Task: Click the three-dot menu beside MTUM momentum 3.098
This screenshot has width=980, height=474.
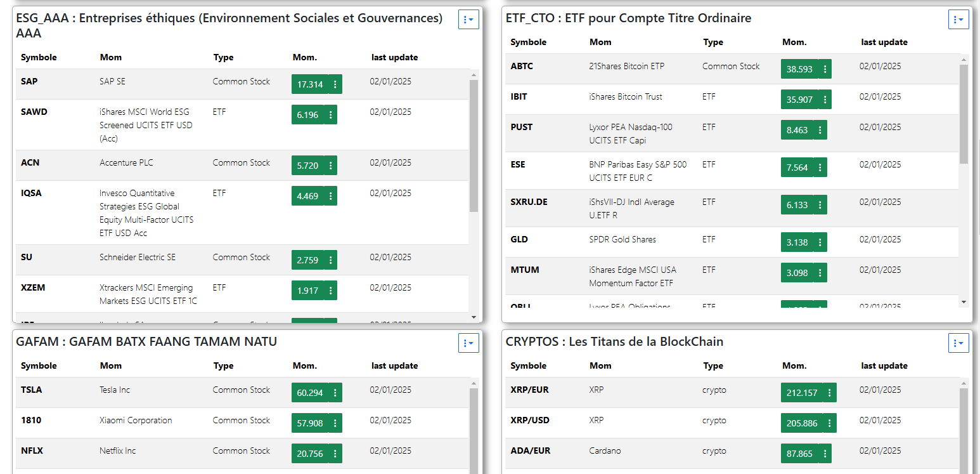Action: (x=820, y=273)
